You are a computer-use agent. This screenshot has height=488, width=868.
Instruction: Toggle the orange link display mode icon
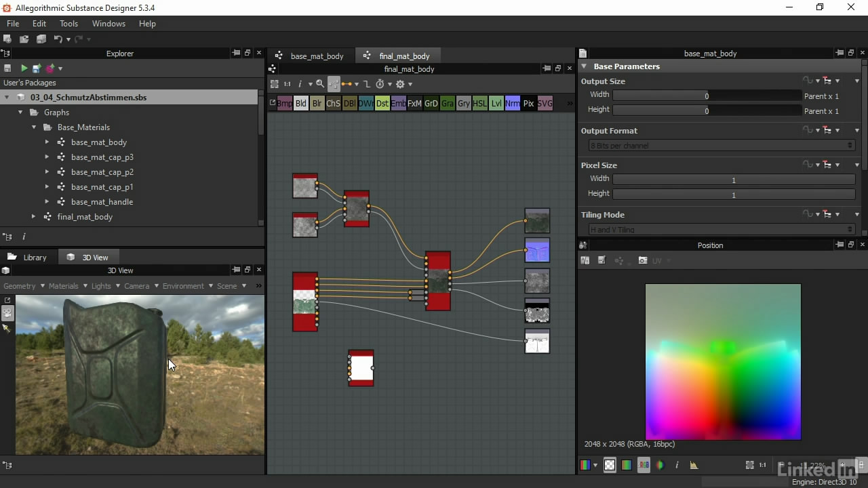point(346,84)
